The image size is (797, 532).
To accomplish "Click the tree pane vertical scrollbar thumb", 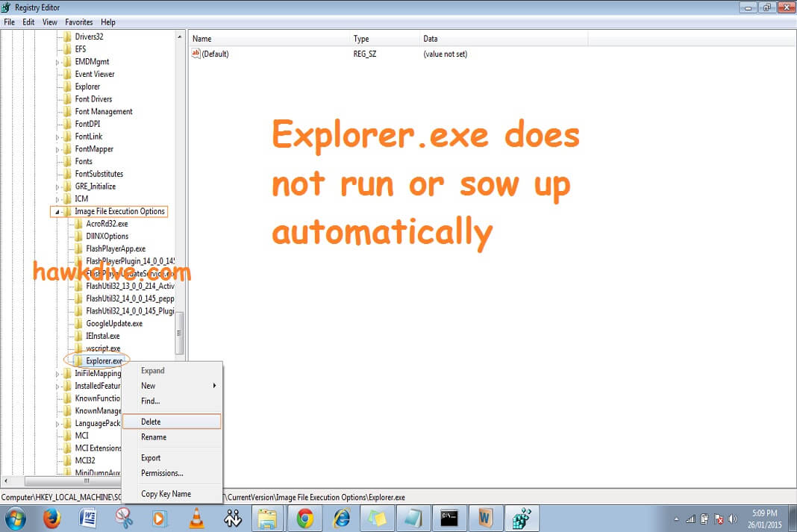I will 179,333.
